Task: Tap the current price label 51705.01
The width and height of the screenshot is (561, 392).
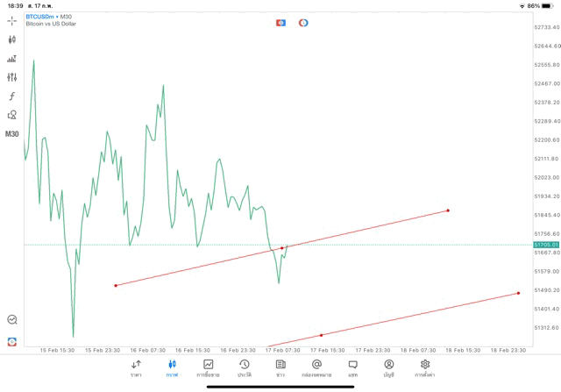Action: [544, 245]
